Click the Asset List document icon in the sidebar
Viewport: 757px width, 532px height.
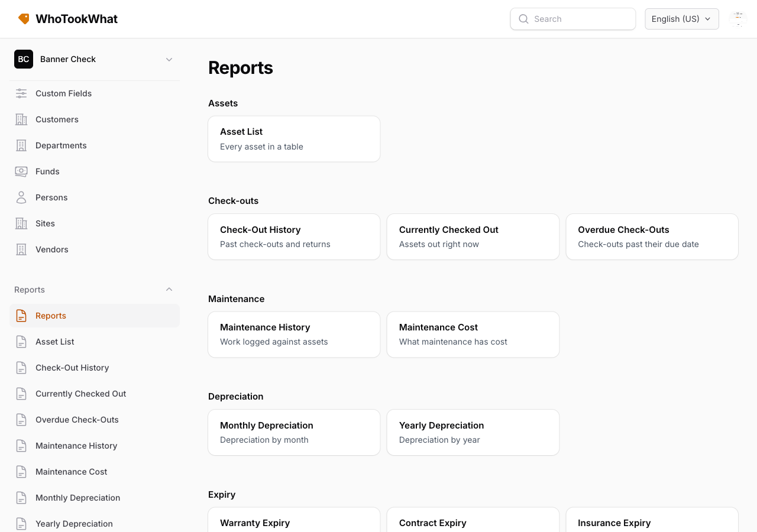(21, 342)
